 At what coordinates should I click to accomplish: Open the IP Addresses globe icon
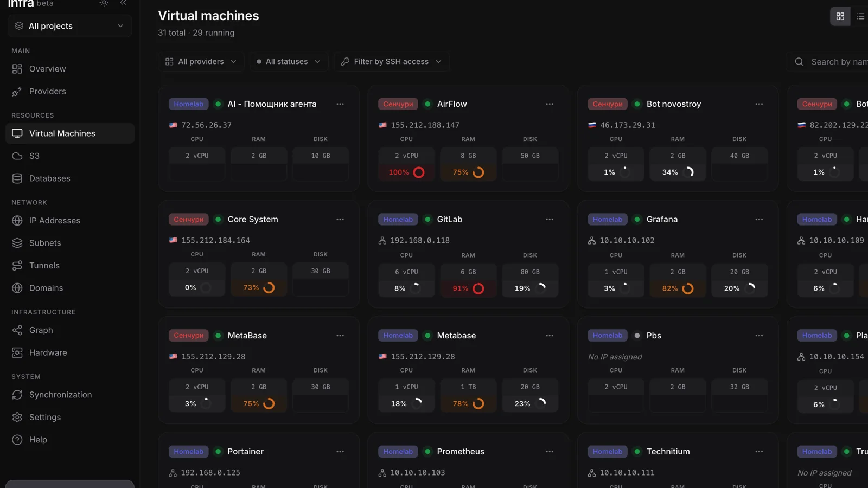click(17, 221)
